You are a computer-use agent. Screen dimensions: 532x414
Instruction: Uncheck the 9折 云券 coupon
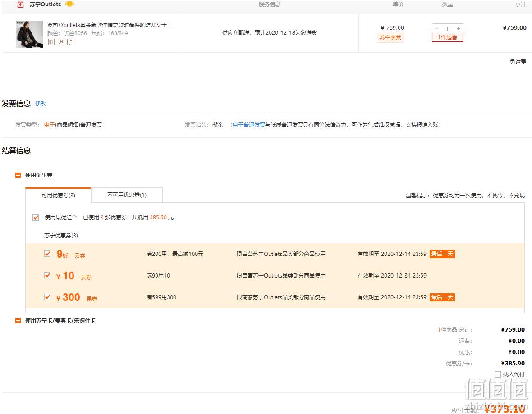coord(47,254)
